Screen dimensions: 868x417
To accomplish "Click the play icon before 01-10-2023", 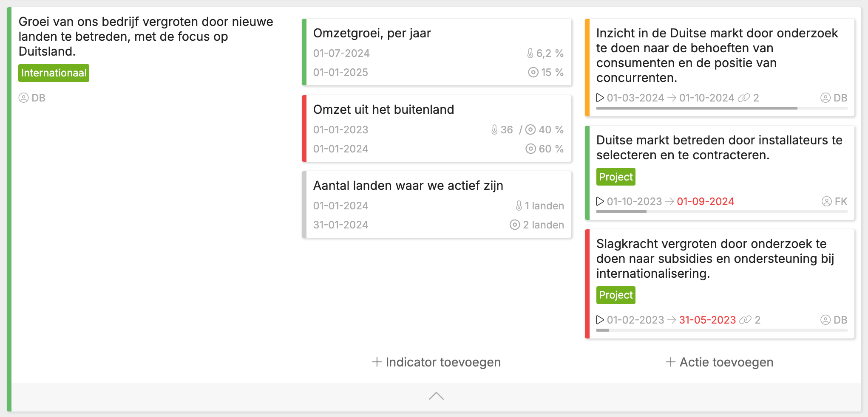I will point(600,201).
